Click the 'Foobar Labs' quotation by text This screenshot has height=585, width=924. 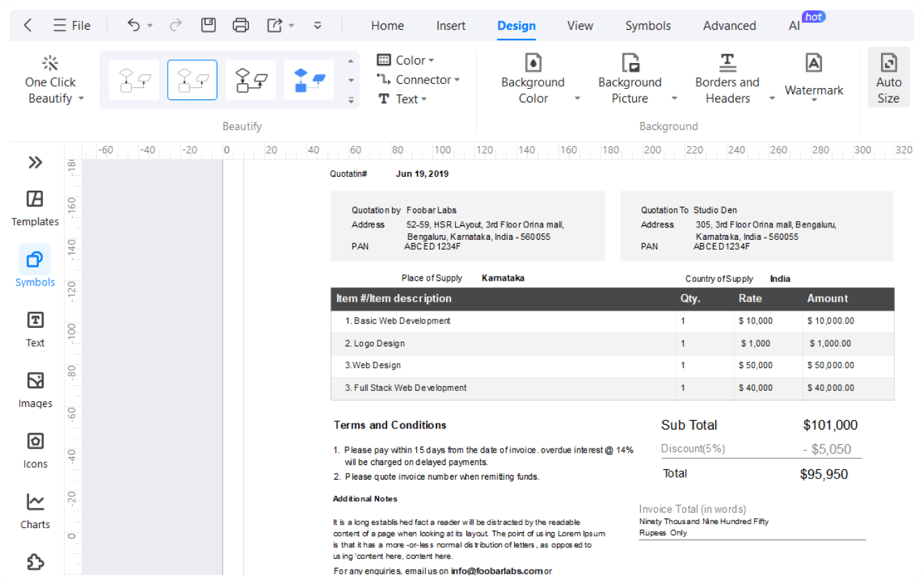(431, 210)
